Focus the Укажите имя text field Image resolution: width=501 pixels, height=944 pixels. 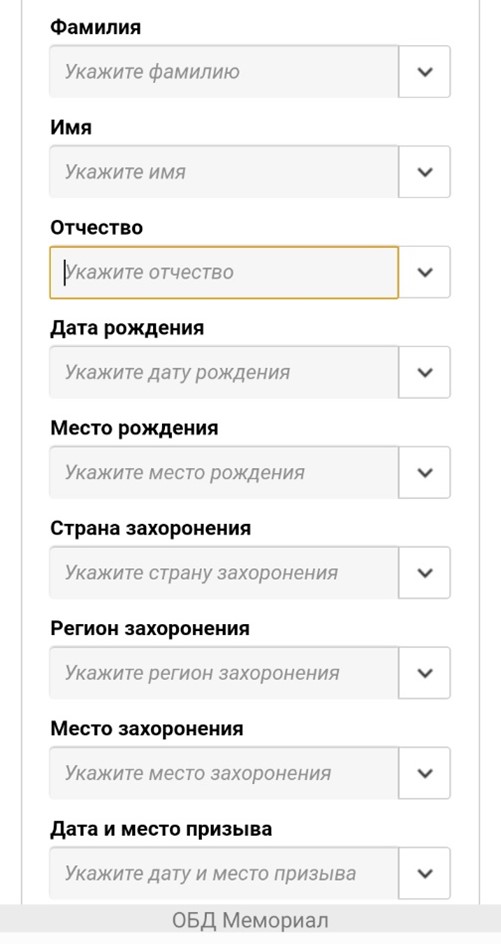[x=224, y=172]
